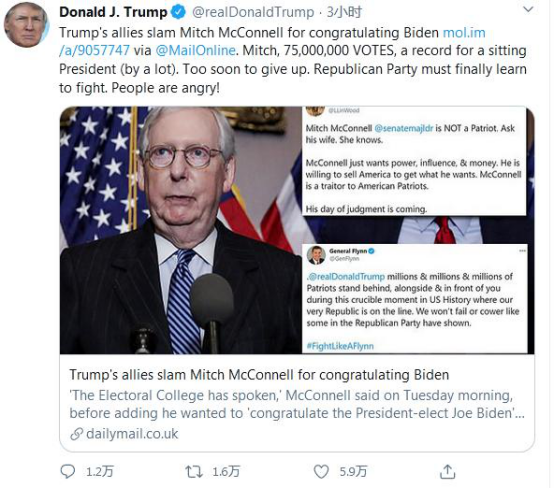Click the reply count 1.2万
This screenshot has width=554, height=489.
pos(100,471)
